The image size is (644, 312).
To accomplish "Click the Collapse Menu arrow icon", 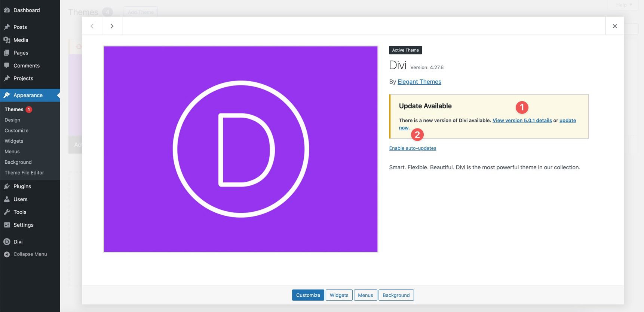I will point(7,254).
